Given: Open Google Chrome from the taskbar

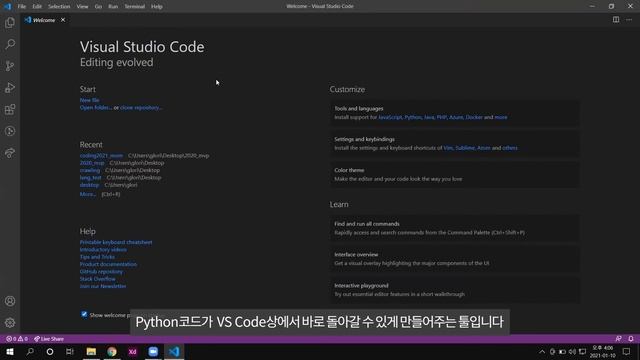Looking at the screenshot, I should (x=112, y=351).
